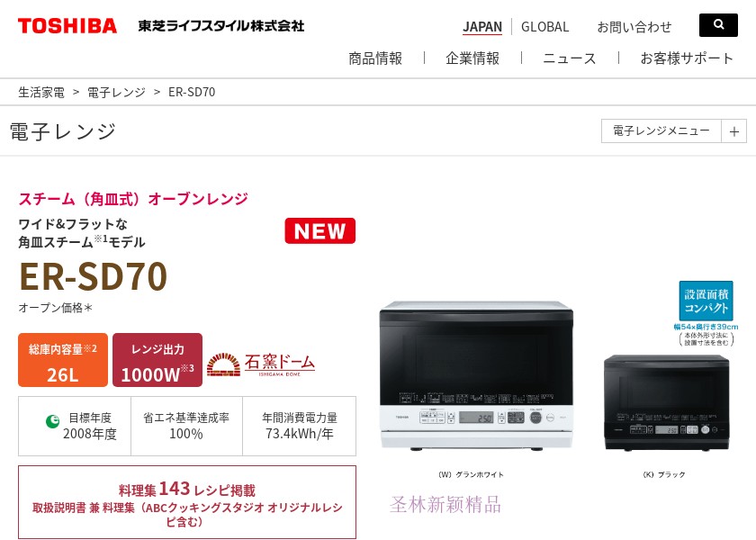
Task: Select the JAPAN site tab
Action: tap(482, 27)
